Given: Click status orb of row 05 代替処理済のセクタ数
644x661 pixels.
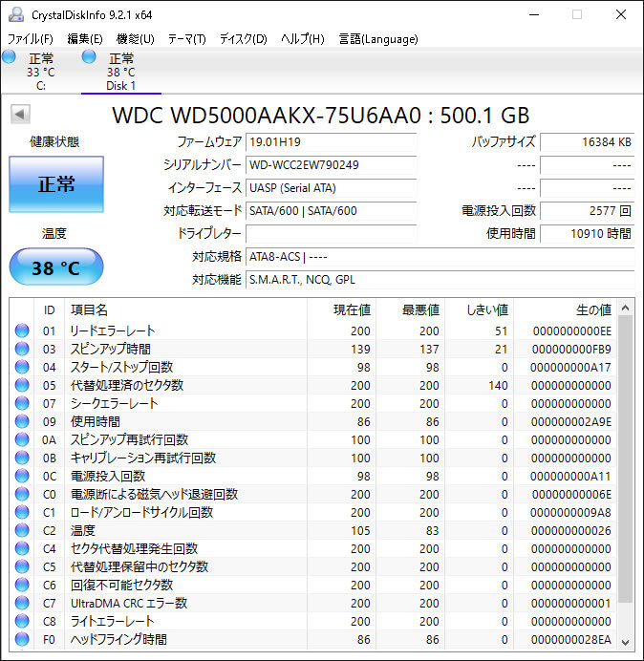Looking at the screenshot, I should (x=22, y=385).
